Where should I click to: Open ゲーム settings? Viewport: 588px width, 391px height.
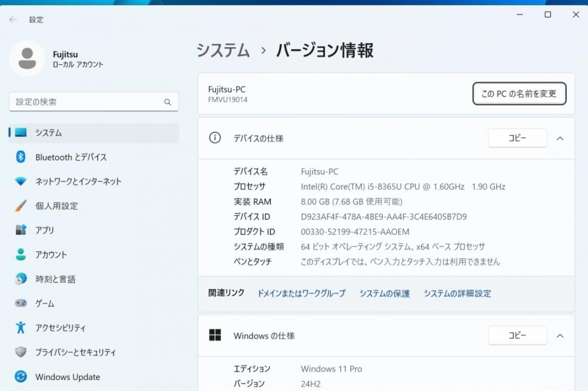(x=93, y=303)
